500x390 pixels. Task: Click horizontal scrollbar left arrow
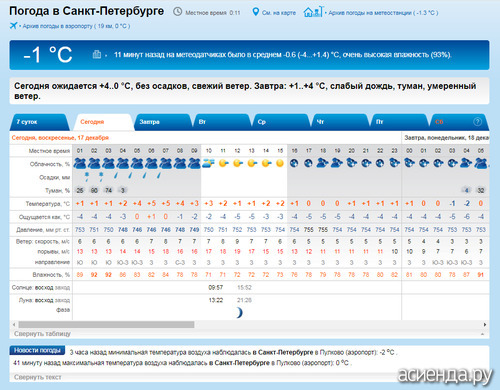coord(14,324)
